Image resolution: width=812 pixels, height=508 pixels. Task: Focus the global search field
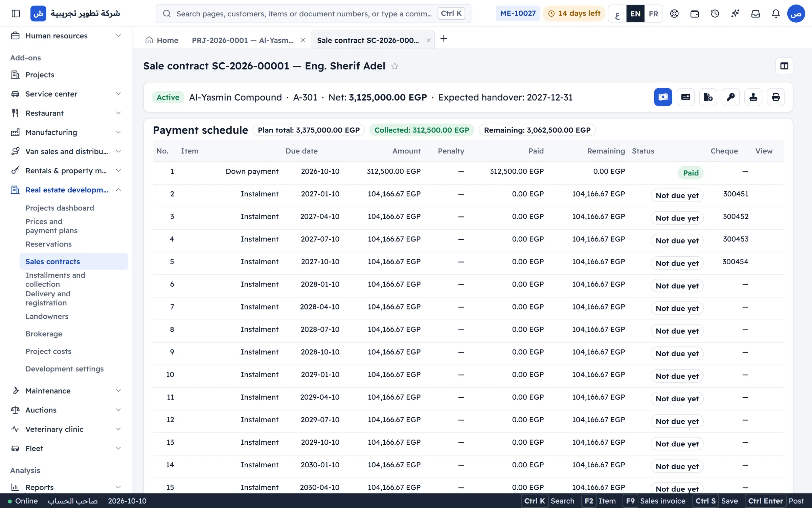(313, 14)
